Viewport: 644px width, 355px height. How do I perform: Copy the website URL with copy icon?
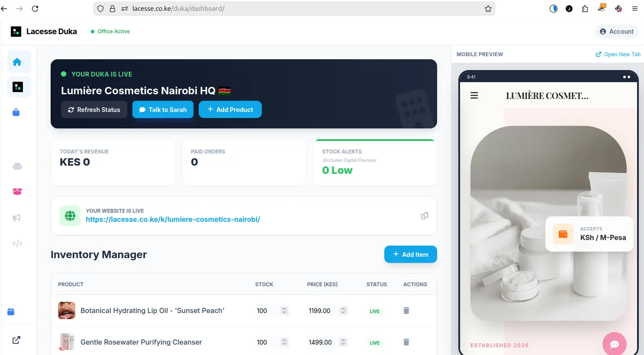[x=425, y=216]
